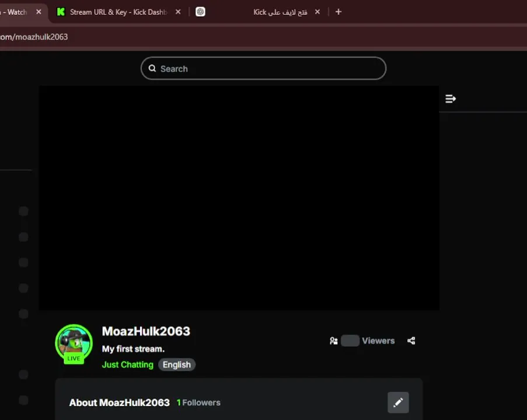Click the Kick logo favicon on dashboard tab
527x420 pixels.
pos(61,12)
